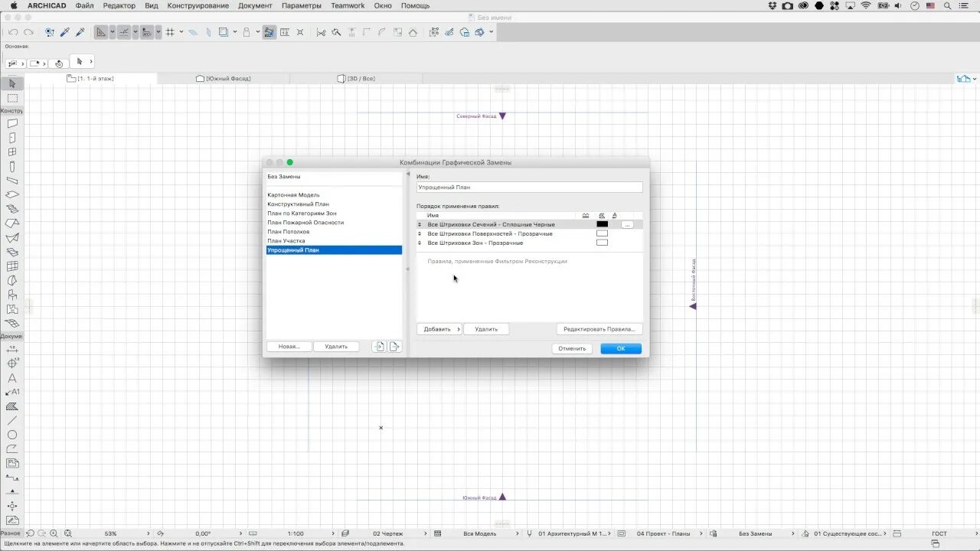This screenshot has height=551, width=980.
Task: Select the Beam tool
Action: 12,181
